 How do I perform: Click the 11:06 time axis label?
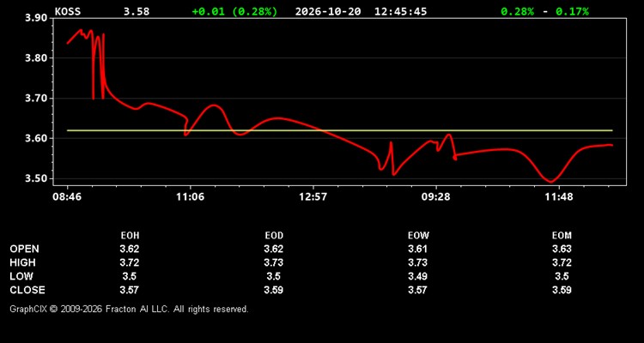[190, 197]
